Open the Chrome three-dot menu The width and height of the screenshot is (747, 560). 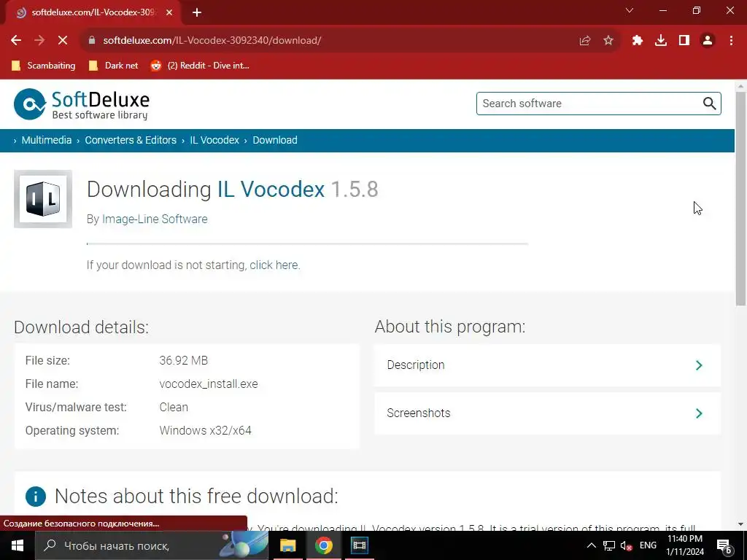731,41
